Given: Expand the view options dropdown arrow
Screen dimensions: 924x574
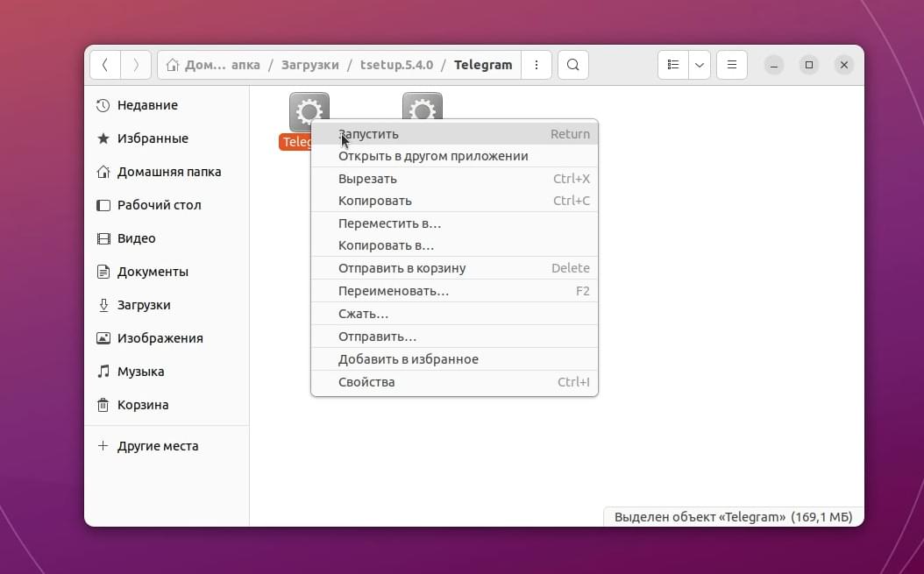Looking at the screenshot, I should click(x=700, y=65).
